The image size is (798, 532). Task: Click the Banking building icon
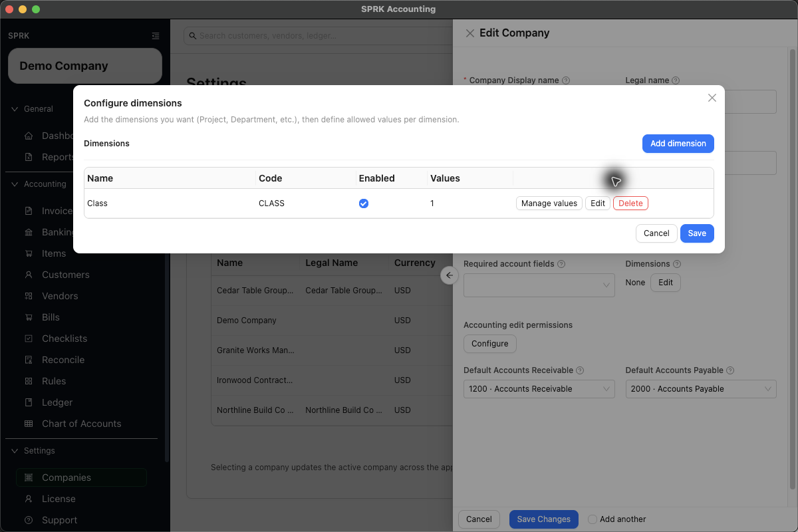[x=29, y=232]
